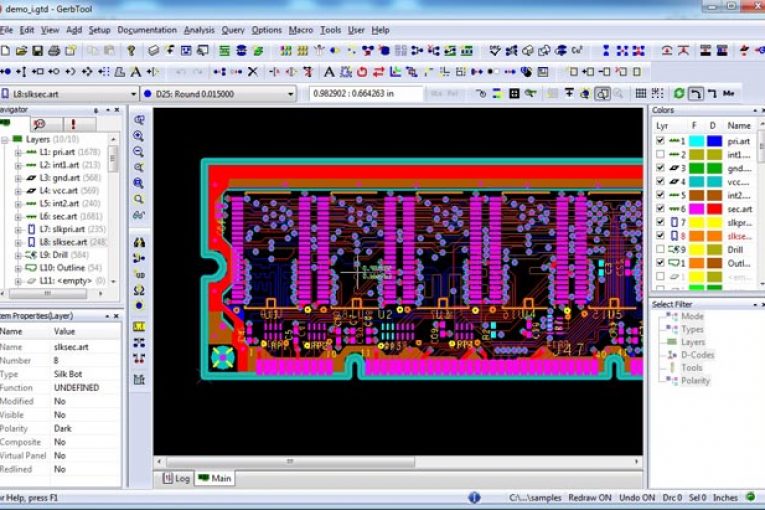The height and width of the screenshot is (510, 765).
Task: Click the cyan flash color swatch for layer 1
Action: click(696, 141)
